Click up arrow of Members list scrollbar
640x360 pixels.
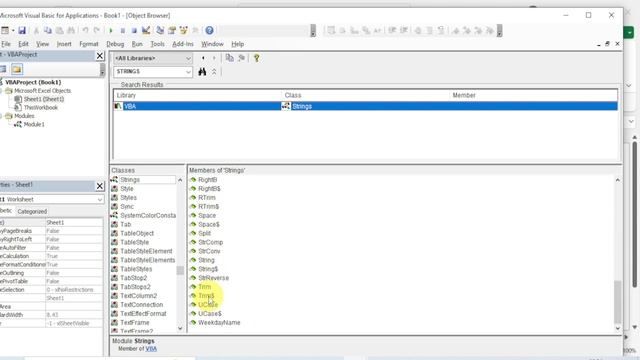[x=618, y=180]
